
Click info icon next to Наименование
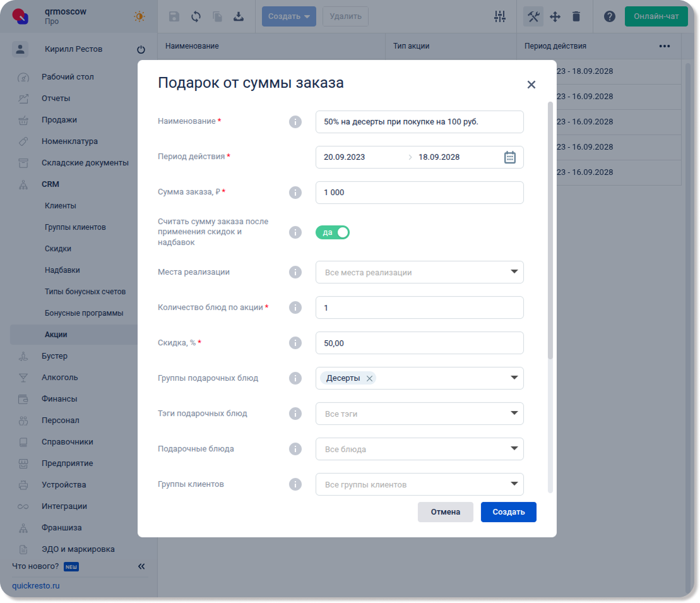click(295, 122)
